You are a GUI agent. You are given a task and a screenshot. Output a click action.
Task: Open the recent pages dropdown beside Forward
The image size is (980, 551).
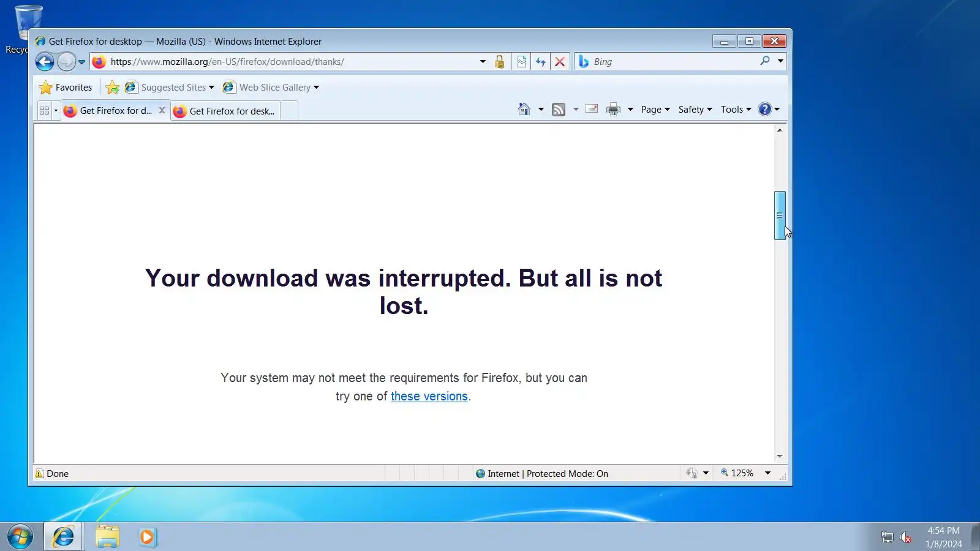81,62
